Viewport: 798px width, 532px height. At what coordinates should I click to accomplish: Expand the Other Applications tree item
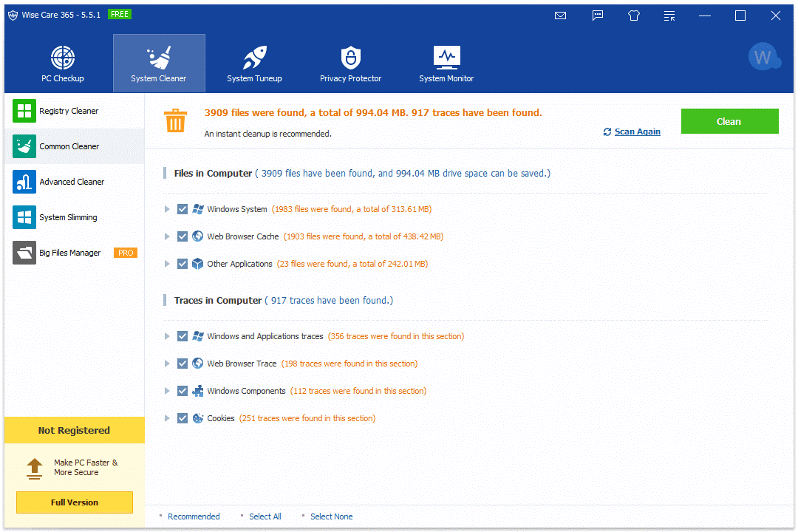point(168,264)
